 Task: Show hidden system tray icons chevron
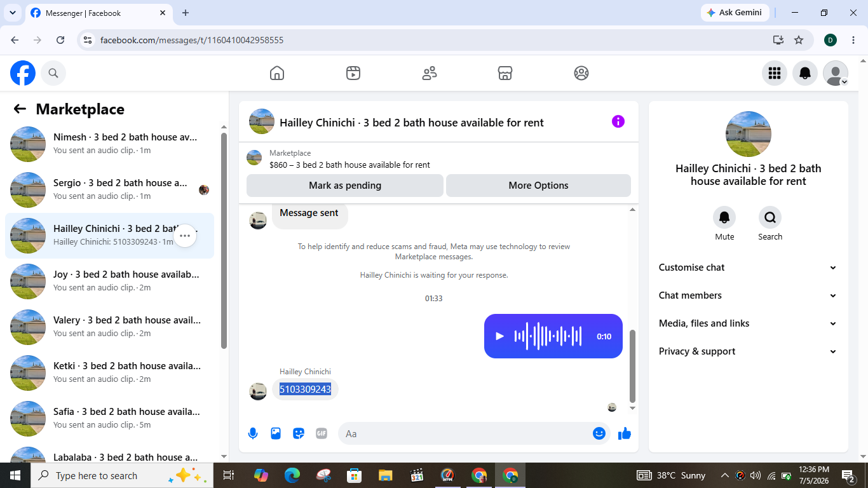(724, 475)
